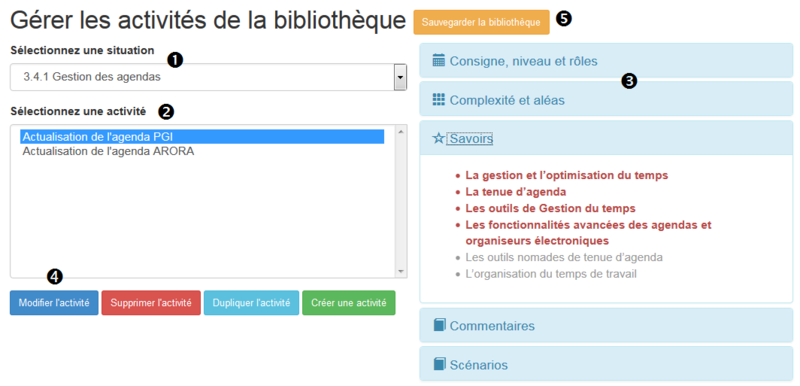
Task: Click the calendar icon beside Consigne
Action: pos(438,60)
